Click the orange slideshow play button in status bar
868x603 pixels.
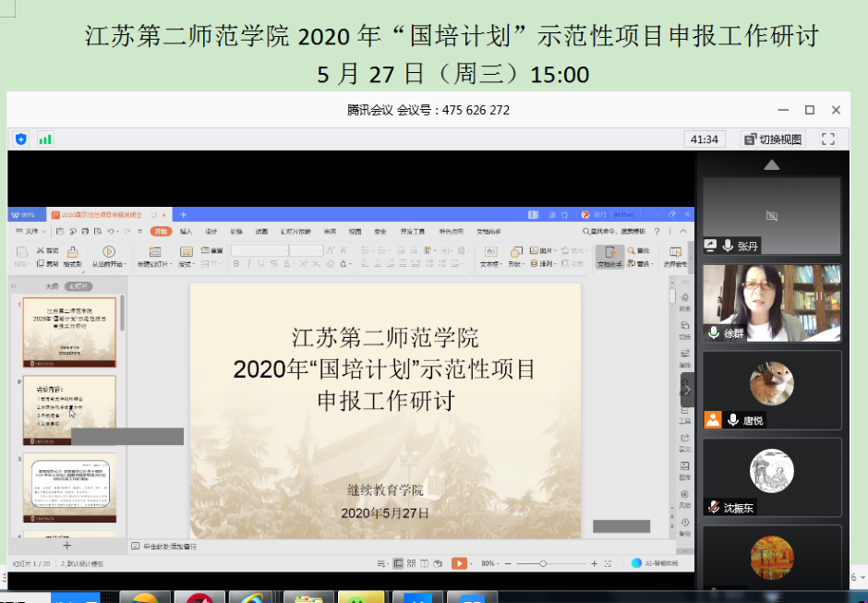pos(459,563)
